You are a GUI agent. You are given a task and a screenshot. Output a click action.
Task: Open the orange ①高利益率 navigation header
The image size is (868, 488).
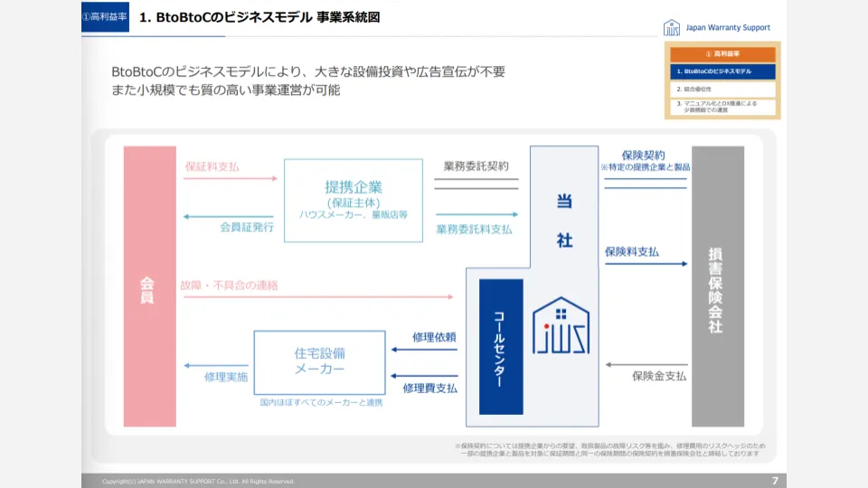(x=722, y=54)
